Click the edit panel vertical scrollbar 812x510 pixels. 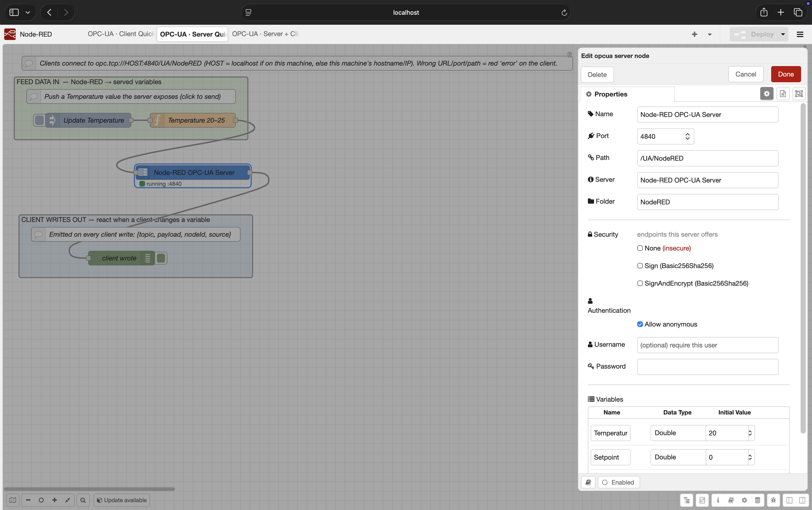pos(803,269)
